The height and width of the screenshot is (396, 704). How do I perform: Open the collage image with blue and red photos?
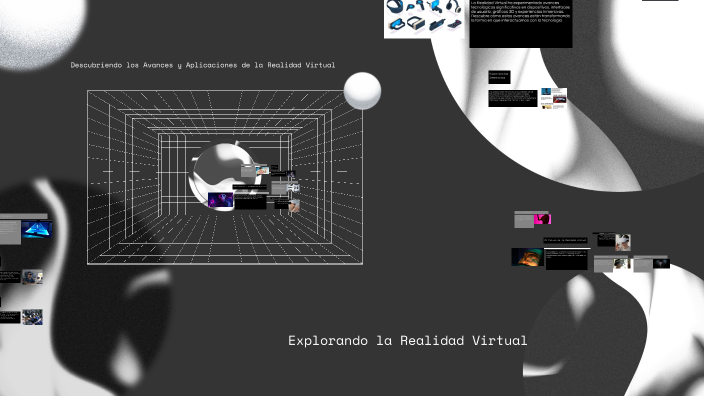click(x=554, y=98)
